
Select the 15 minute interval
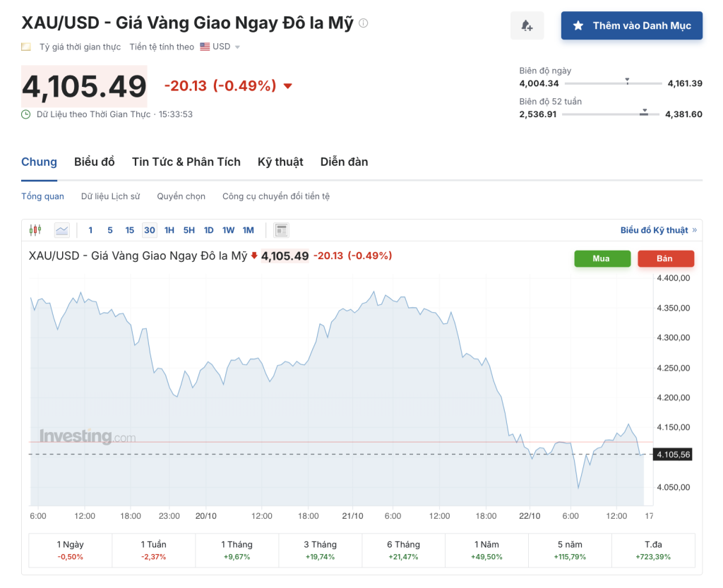tap(130, 230)
